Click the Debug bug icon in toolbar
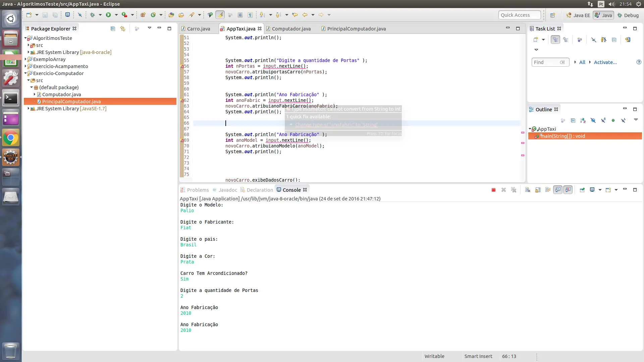This screenshot has width=644, height=362. click(x=93, y=15)
